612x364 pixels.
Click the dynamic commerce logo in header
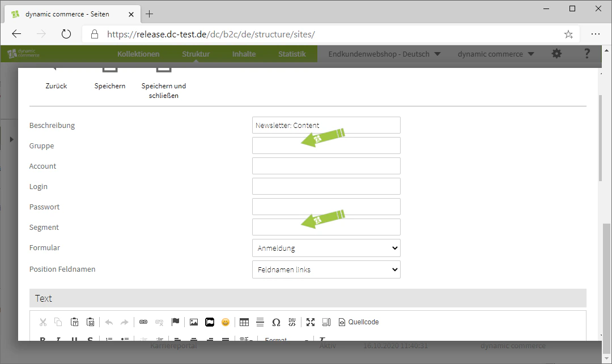(x=23, y=53)
